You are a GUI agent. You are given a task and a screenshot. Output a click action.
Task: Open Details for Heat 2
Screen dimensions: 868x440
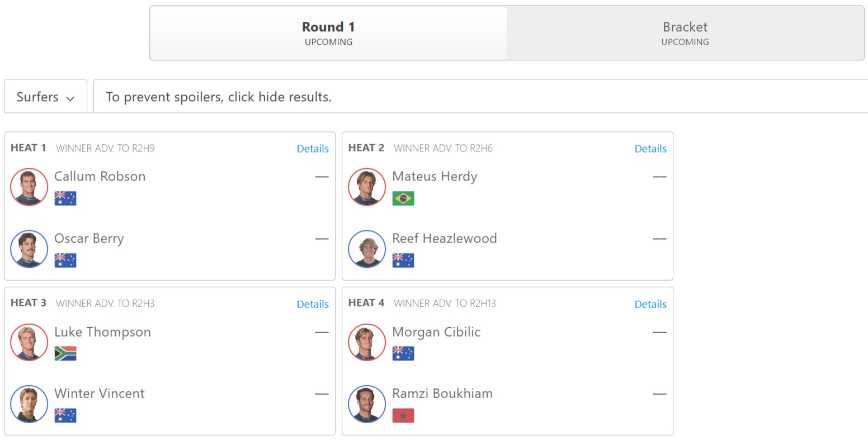(x=650, y=149)
